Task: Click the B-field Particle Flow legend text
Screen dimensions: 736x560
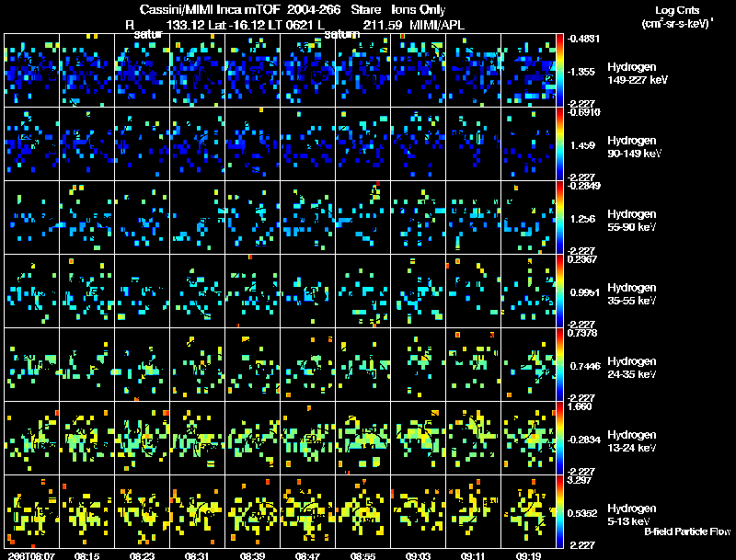Action: tap(687, 531)
